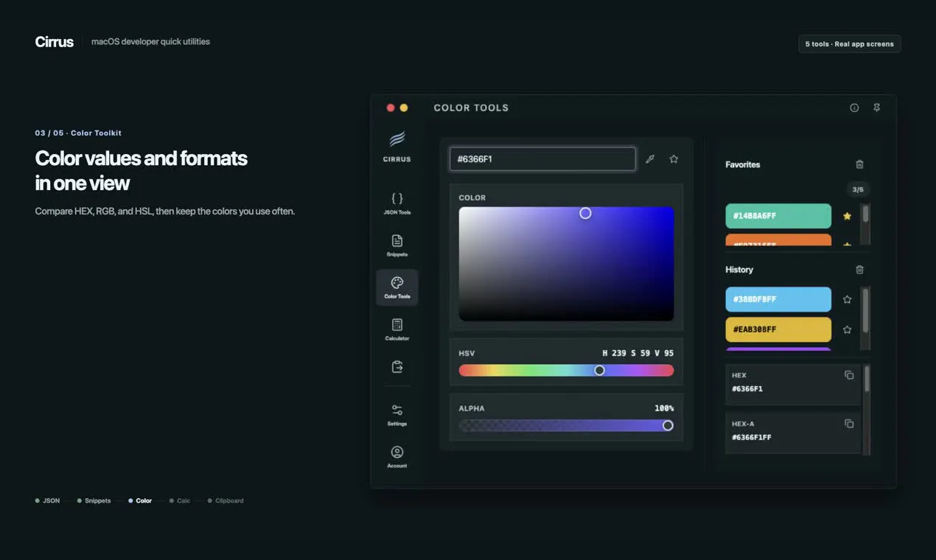Screen dimensions: 936x560
Task: Click the HEX format card
Action: (x=793, y=384)
